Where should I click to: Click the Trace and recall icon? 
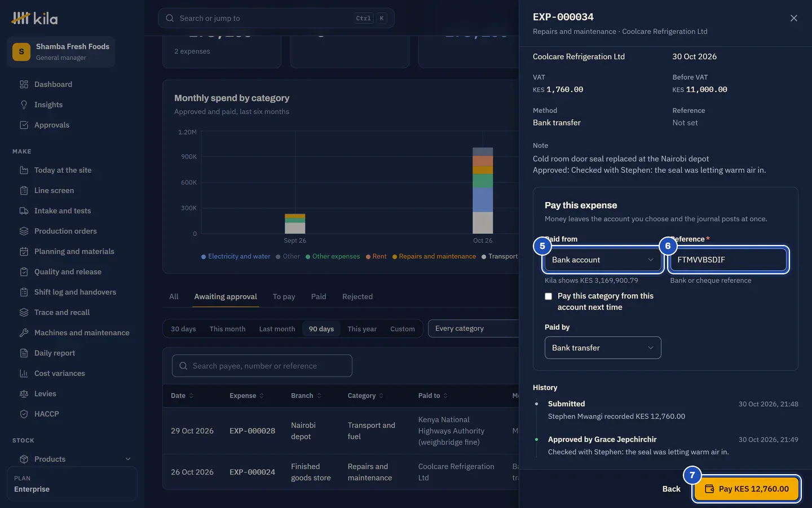click(24, 313)
